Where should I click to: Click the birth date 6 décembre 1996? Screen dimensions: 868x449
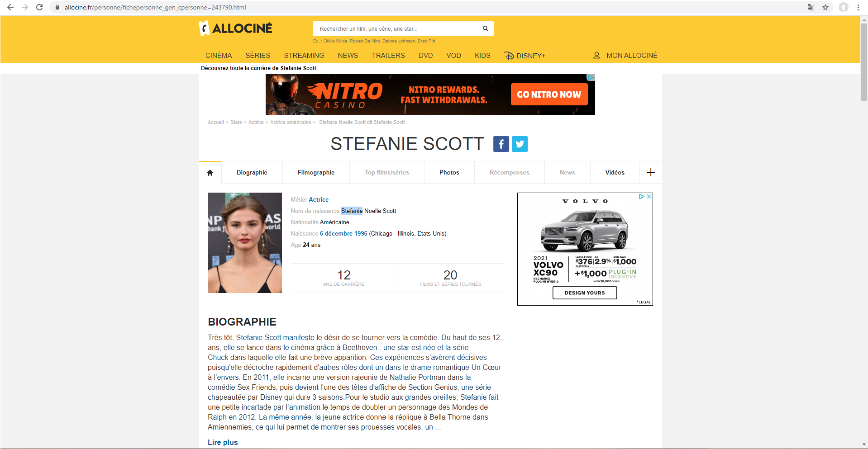[343, 233]
